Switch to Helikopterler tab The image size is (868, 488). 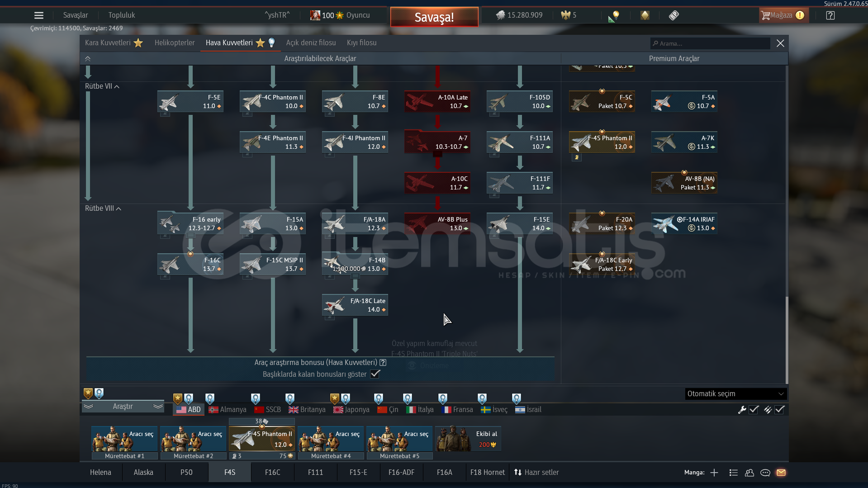click(175, 43)
